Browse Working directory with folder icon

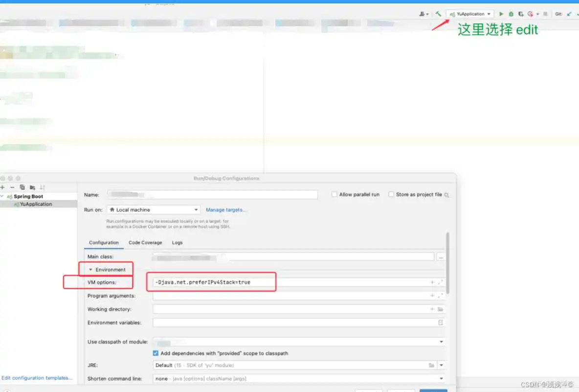440,309
